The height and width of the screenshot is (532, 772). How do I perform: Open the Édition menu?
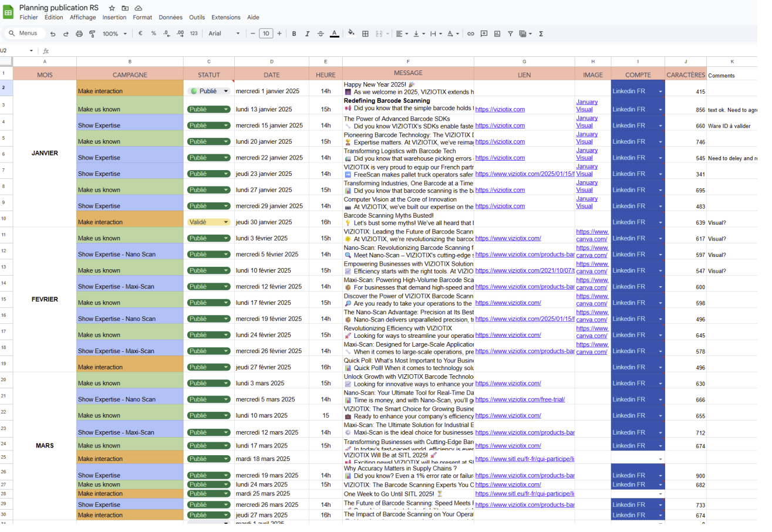click(53, 18)
